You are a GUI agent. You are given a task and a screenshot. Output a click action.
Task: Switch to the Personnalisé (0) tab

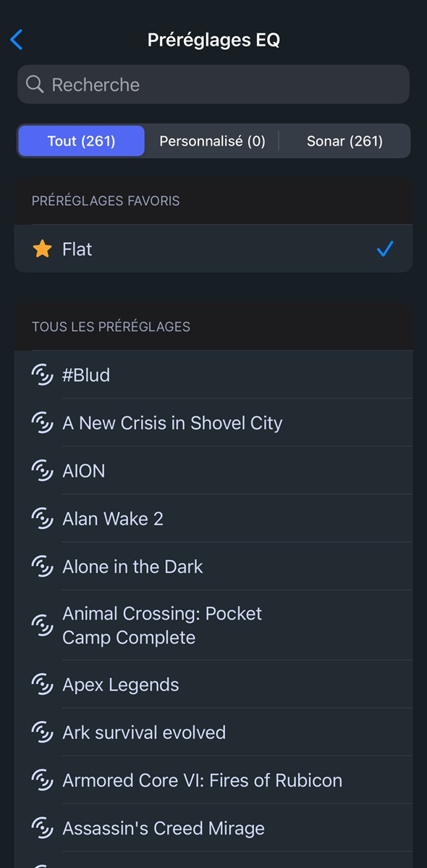coord(212,141)
